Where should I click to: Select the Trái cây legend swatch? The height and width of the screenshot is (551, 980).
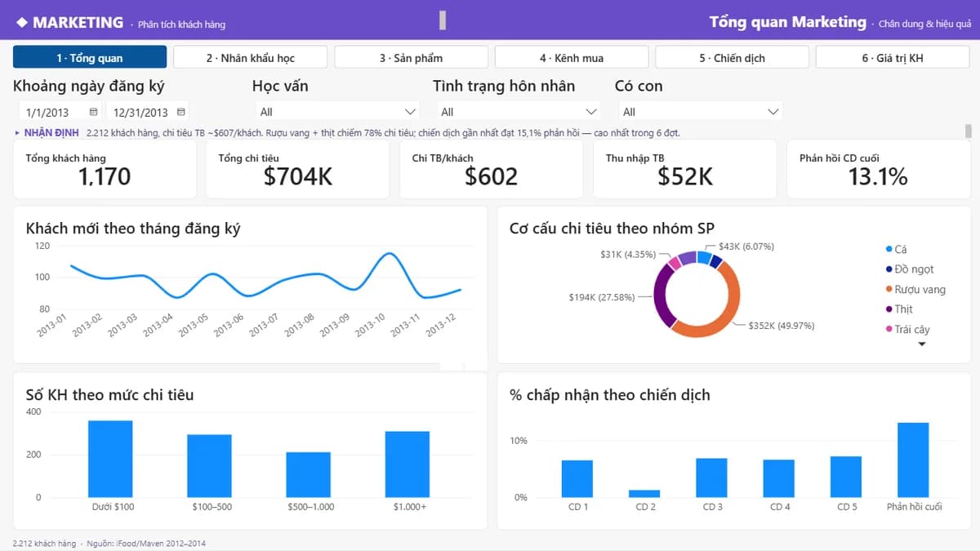889,329
